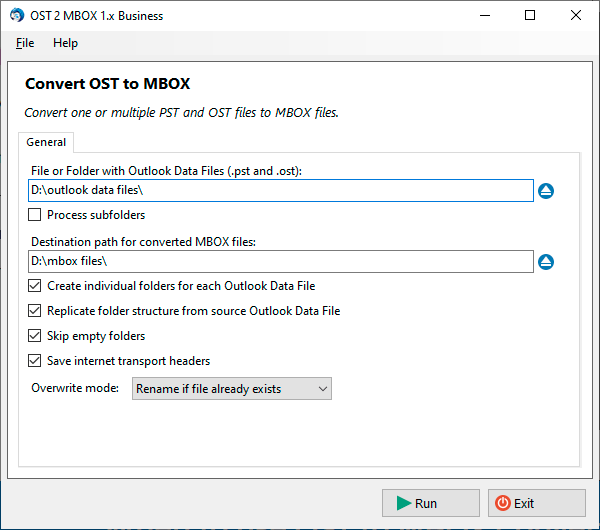600x530 pixels.
Task: Toggle Replicate folder structure from source option
Action: tap(35, 311)
